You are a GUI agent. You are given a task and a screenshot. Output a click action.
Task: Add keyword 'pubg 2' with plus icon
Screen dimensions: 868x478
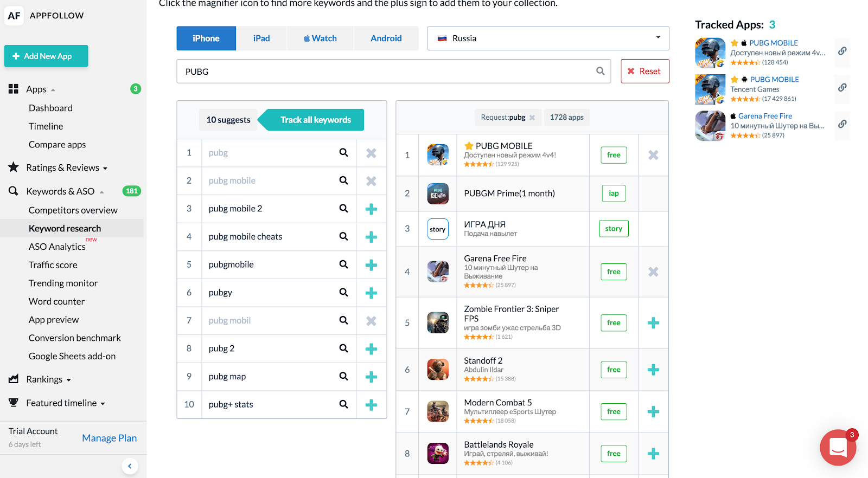371,349
